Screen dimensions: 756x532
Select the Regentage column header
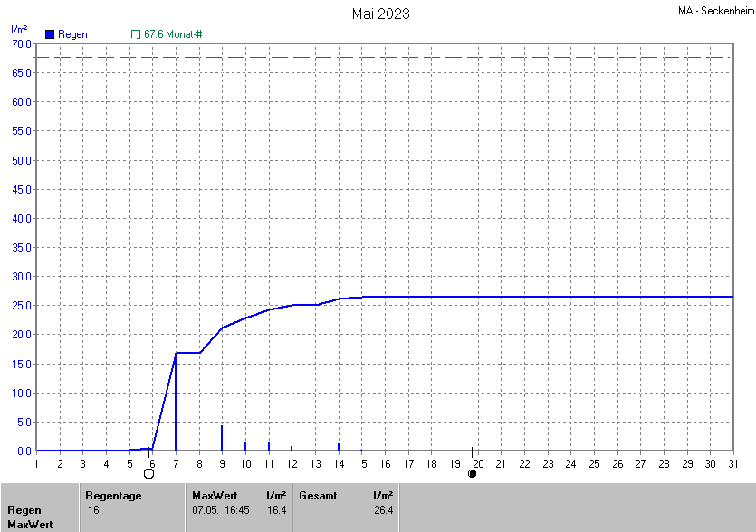(113, 496)
